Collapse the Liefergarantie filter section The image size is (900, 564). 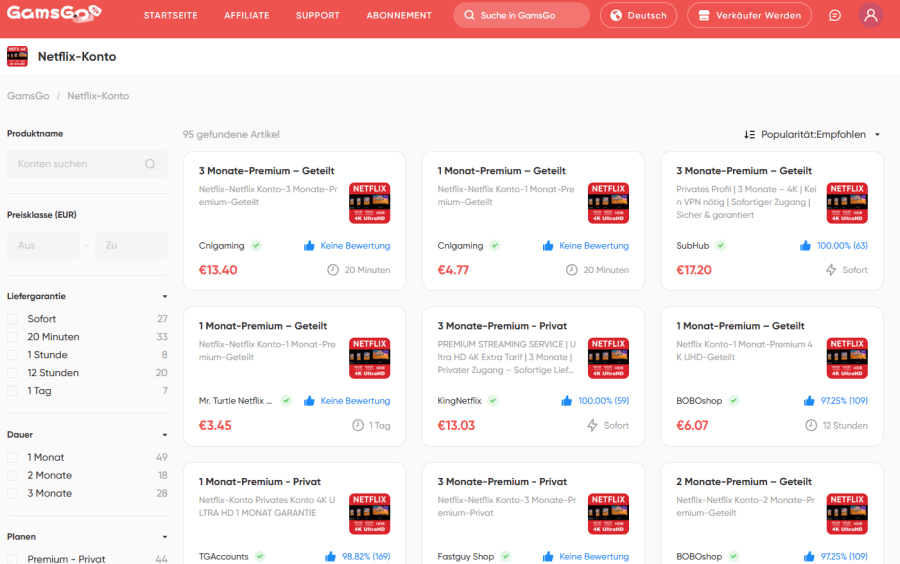pyautogui.click(x=165, y=296)
